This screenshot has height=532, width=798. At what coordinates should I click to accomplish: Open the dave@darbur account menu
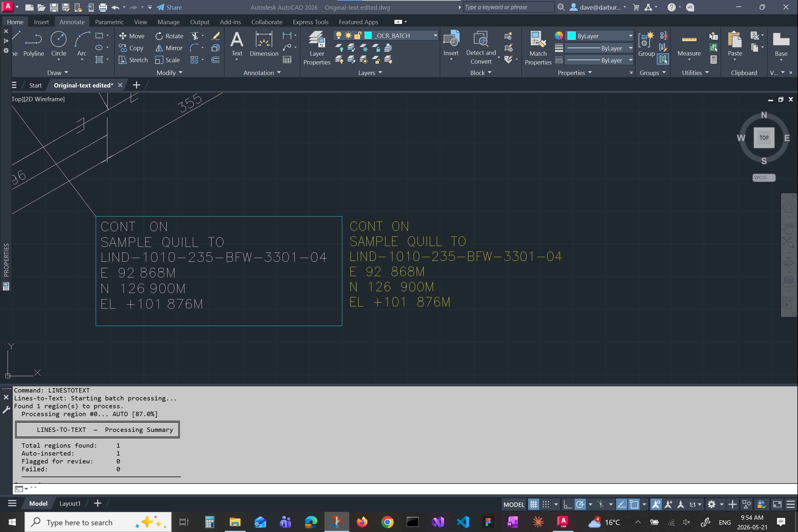click(598, 7)
